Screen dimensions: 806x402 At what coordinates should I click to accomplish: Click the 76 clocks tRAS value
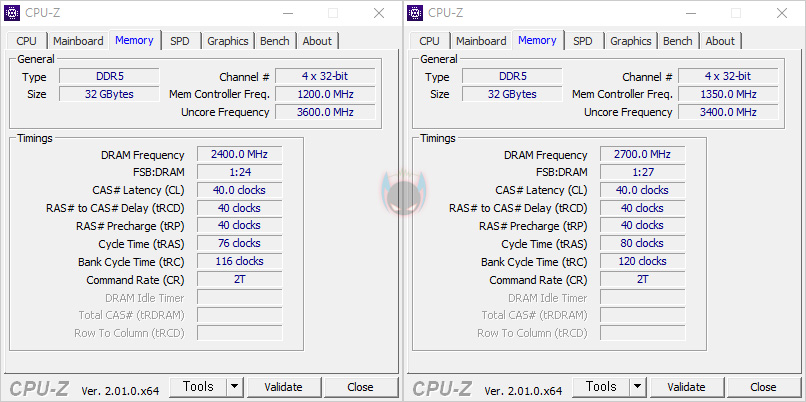coord(240,243)
